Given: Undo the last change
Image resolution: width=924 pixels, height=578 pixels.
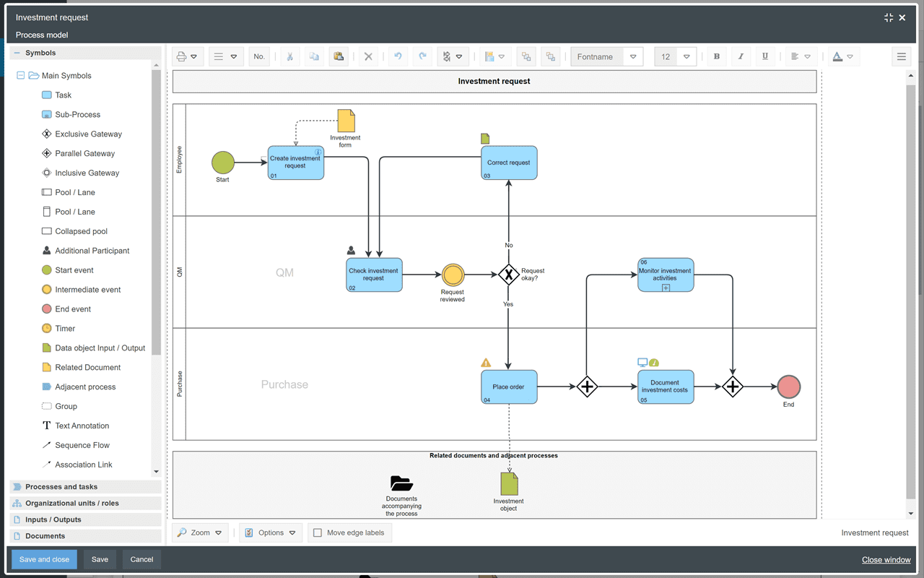Looking at the screenshot, I should tap(398, 56).
